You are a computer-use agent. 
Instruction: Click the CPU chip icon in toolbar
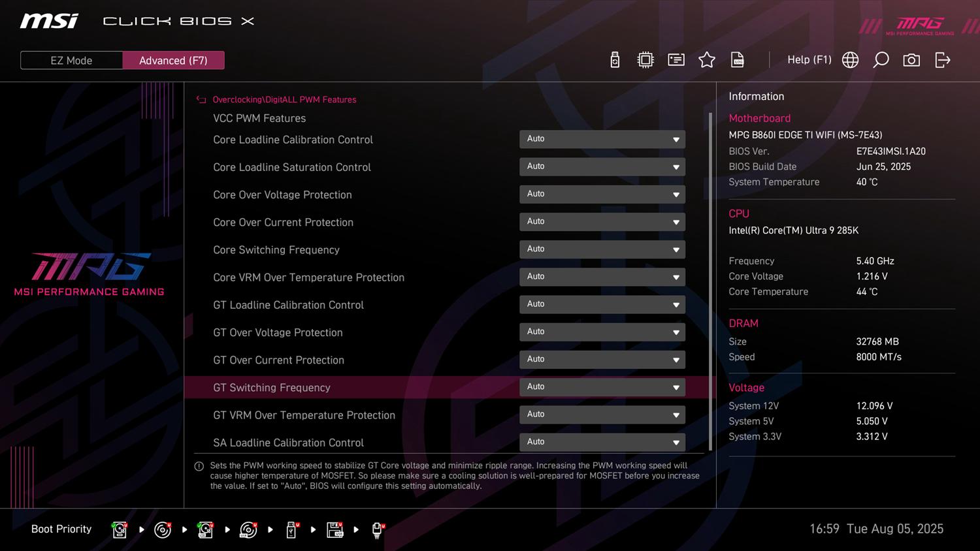click(645, 60)
